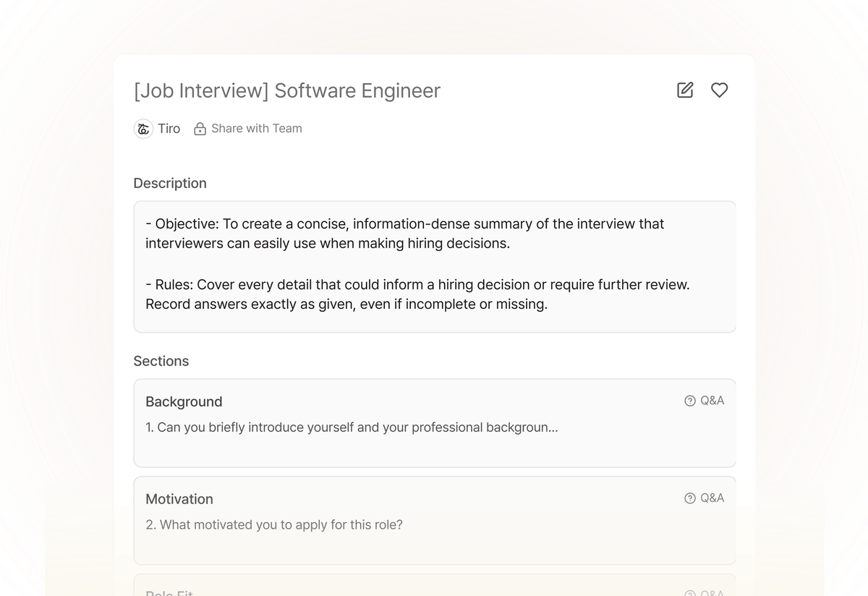Viewport: 868px width, 596px height.
Task: Click the Q&A help icon on Background section
Action: (689, 400)
